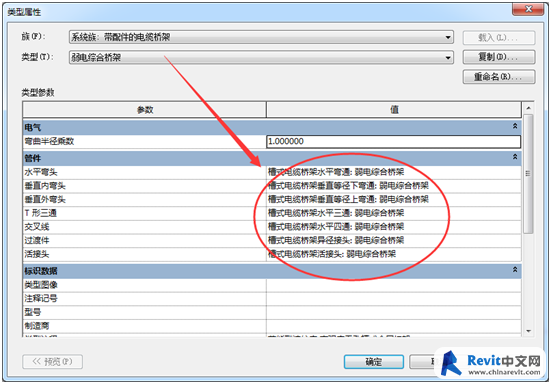Click the 重命名 rename button
Image resolution: width=551 pixels, height=384 pixels.
coord(499,77)
